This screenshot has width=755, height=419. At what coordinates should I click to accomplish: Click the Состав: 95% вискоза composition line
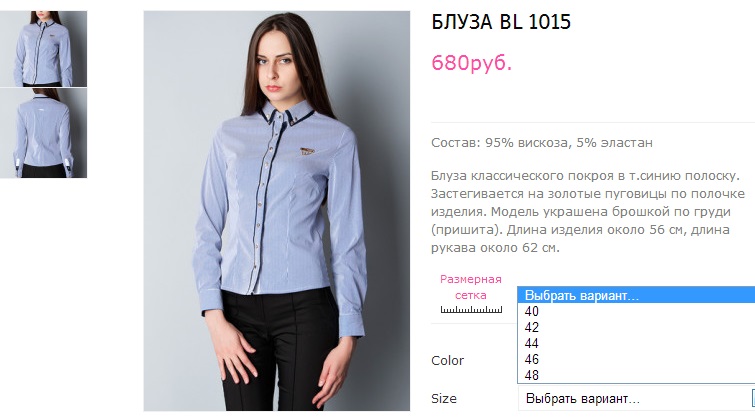click(542, 143)
